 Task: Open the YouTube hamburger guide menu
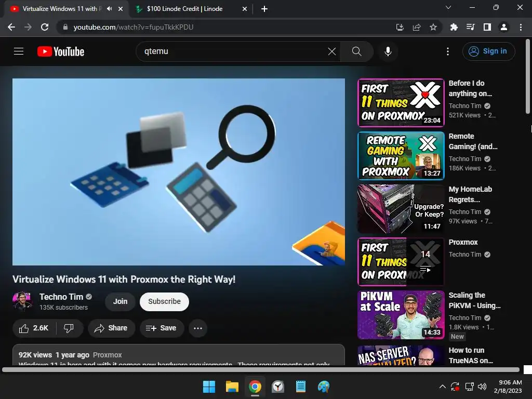19,51
